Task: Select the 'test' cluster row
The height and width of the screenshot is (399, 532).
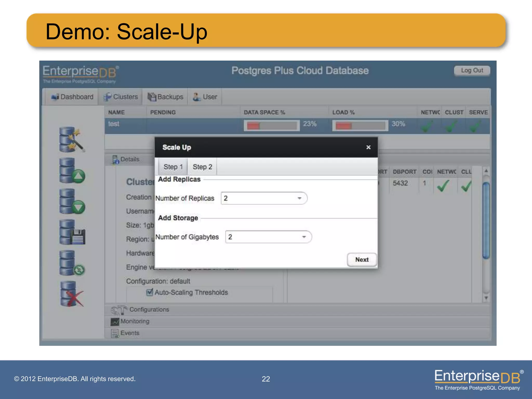Action: click(297, 126)
